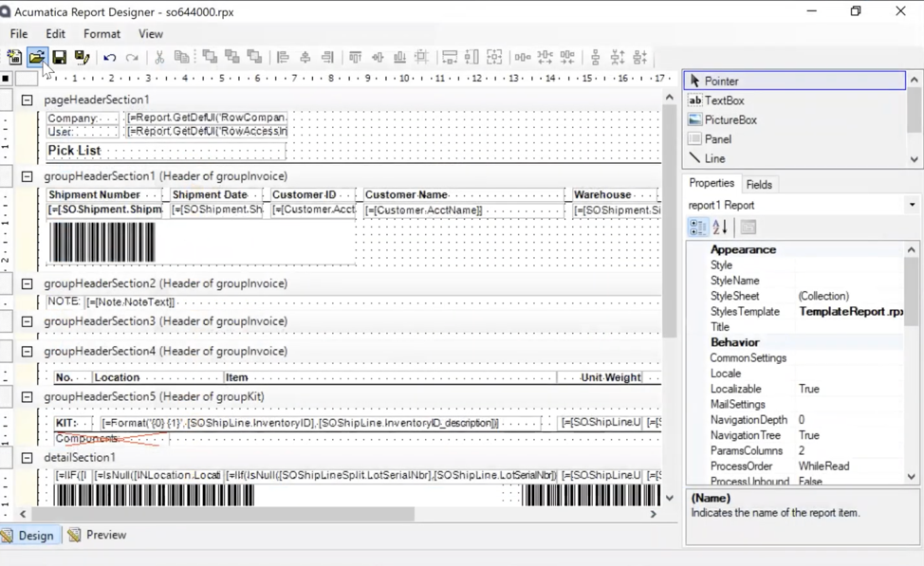Collapse detailSection1 section
Viewport: 924px width, 566px height.
coord(28,458)
